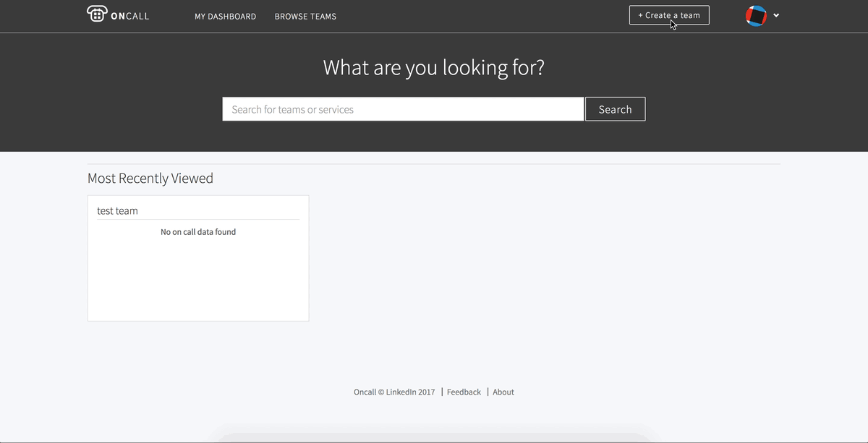Click the ONCALL wordmark text
The image size is (868, 443).
[x=130, y=16]
